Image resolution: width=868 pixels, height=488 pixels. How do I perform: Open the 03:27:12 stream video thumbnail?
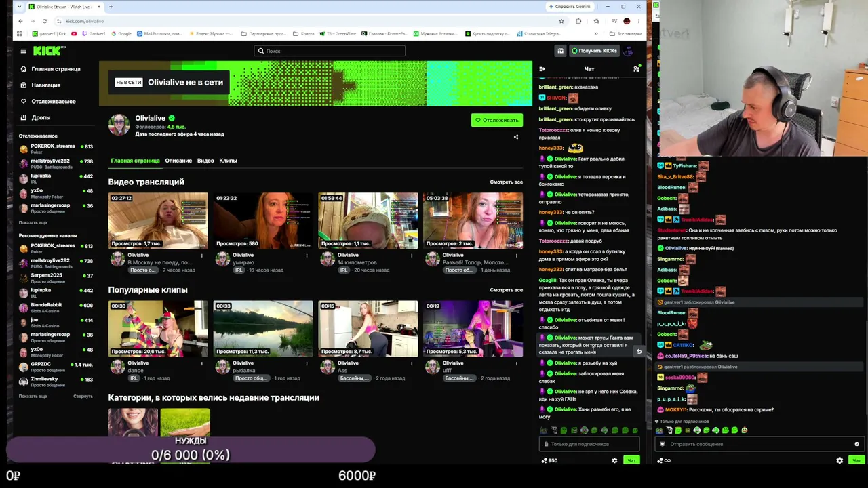pyautogui.click(x=158, y=221)
